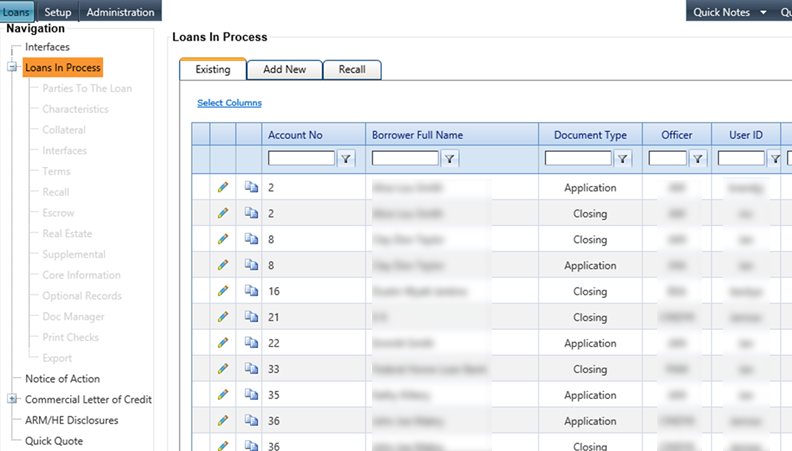Viewport: 792px width, 451px height.
Task: Click the Account No filter funnel icon
Action: [346, 159]
